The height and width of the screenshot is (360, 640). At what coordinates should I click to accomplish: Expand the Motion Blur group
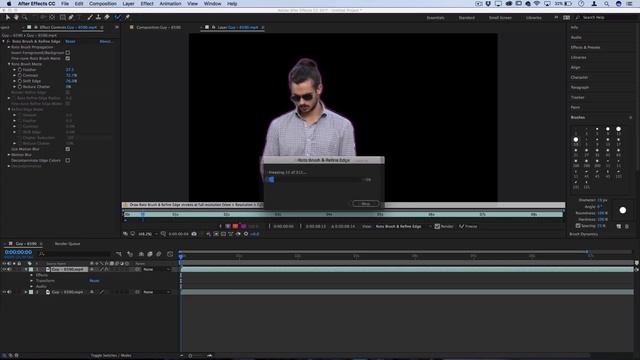click(9, 155)
